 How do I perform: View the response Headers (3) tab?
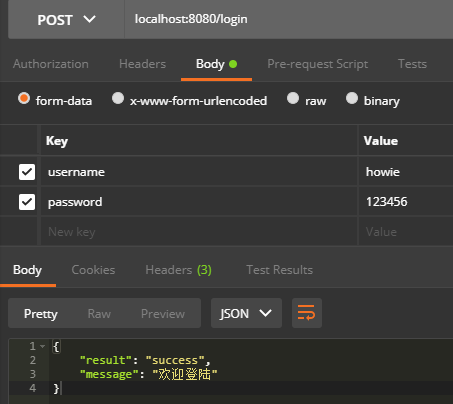(179, 270)
